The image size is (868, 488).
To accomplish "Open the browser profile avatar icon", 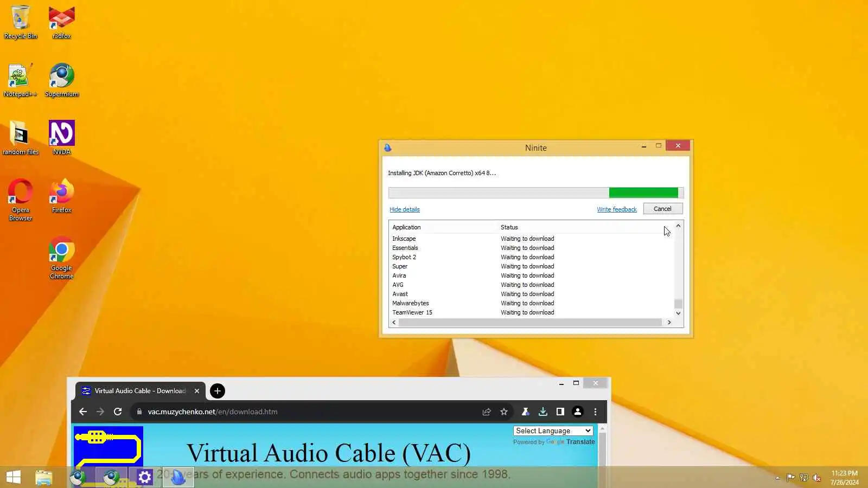I will click(x=578, y=412).
